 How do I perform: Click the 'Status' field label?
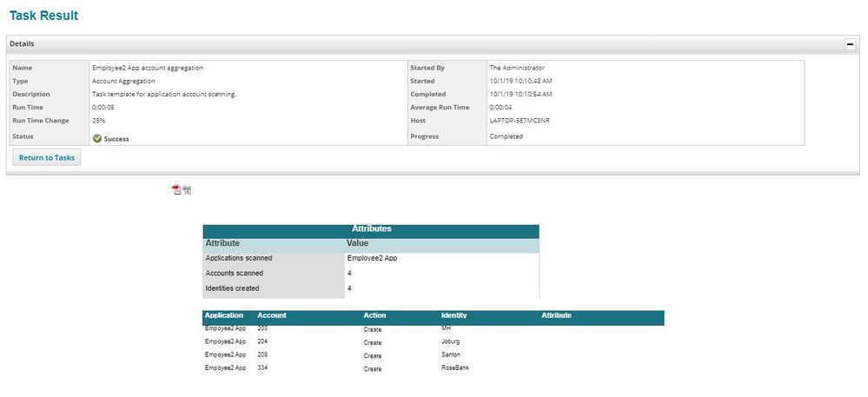(23, 136)
